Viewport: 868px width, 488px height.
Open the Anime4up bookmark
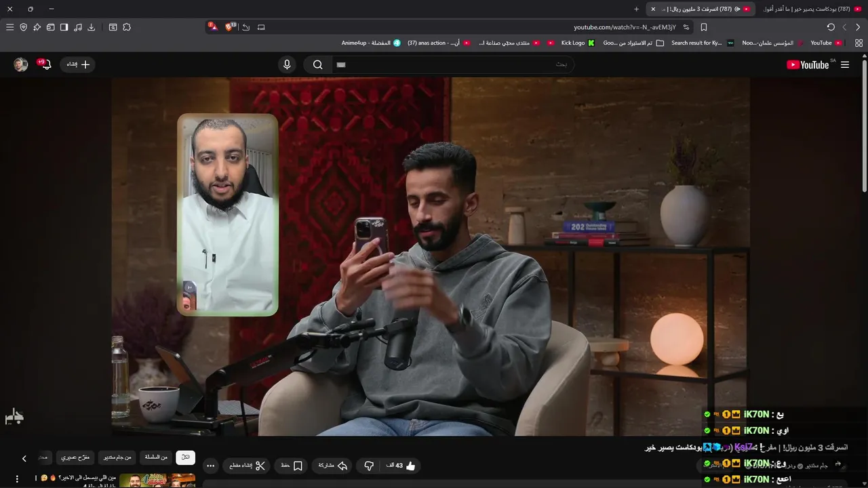371,43
